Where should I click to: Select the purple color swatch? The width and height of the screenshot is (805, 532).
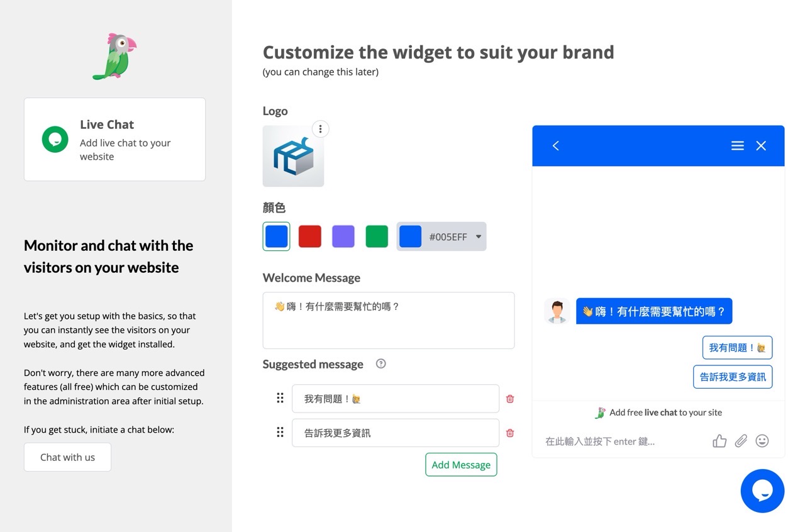343,236
